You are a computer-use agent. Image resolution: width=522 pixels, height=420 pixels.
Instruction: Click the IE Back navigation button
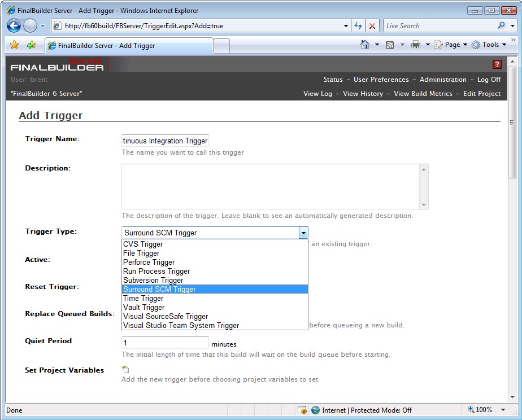coord(14,25)
